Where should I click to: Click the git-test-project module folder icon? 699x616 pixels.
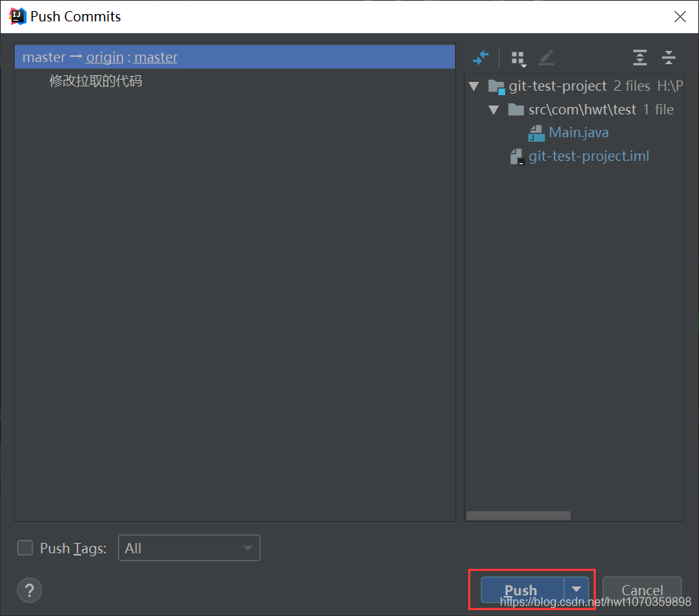[497, 86]
